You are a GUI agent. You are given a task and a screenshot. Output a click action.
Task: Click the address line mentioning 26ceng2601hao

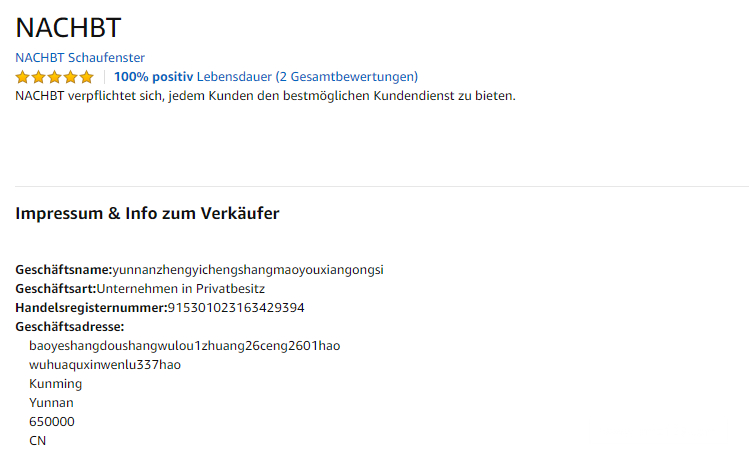point(184,346)
